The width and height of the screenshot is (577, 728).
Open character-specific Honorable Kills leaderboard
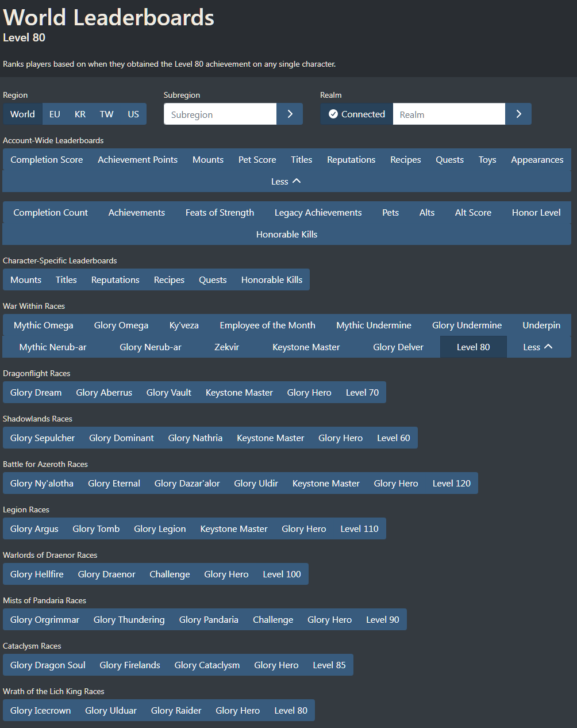tap(272, 279)
